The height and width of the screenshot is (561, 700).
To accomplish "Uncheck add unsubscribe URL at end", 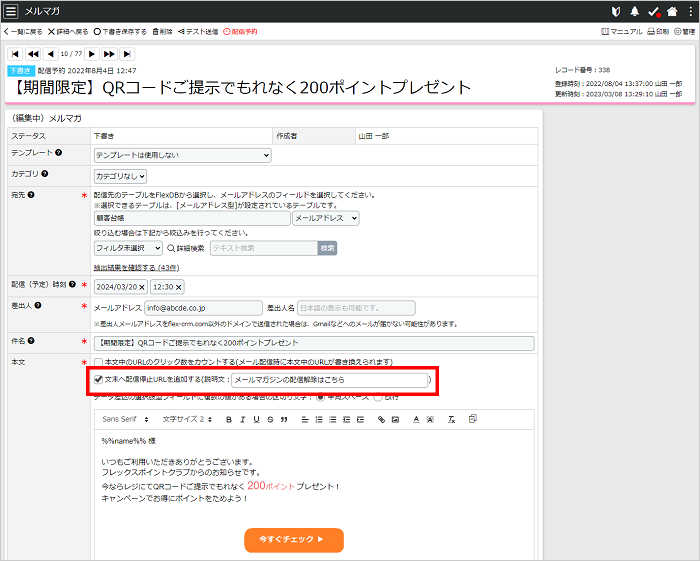I will tap(98, 379).
